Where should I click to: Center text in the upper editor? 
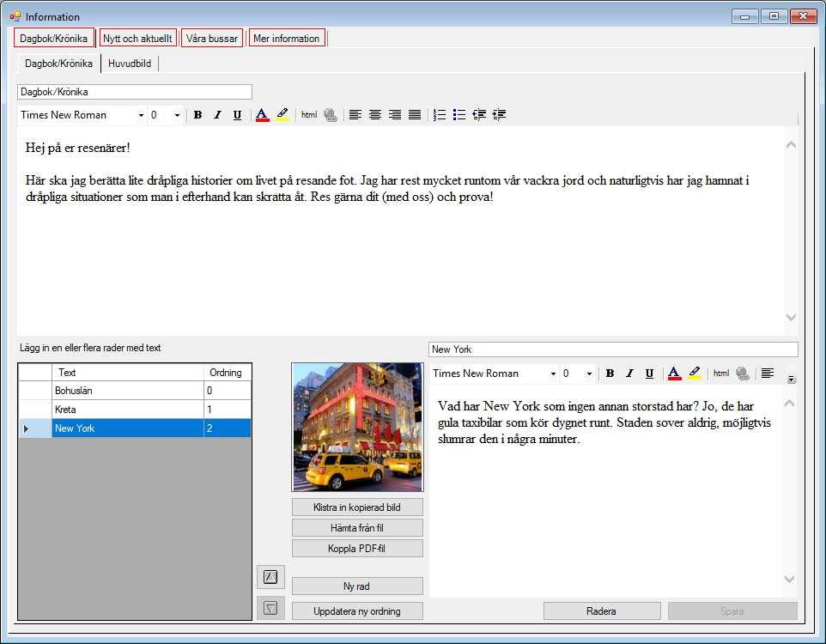pos(375,115)
